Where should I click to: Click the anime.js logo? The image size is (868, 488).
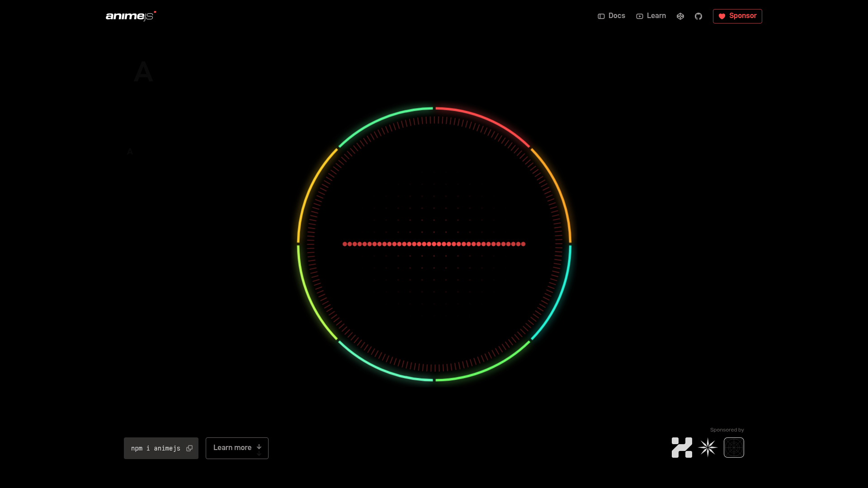(130, 16)
